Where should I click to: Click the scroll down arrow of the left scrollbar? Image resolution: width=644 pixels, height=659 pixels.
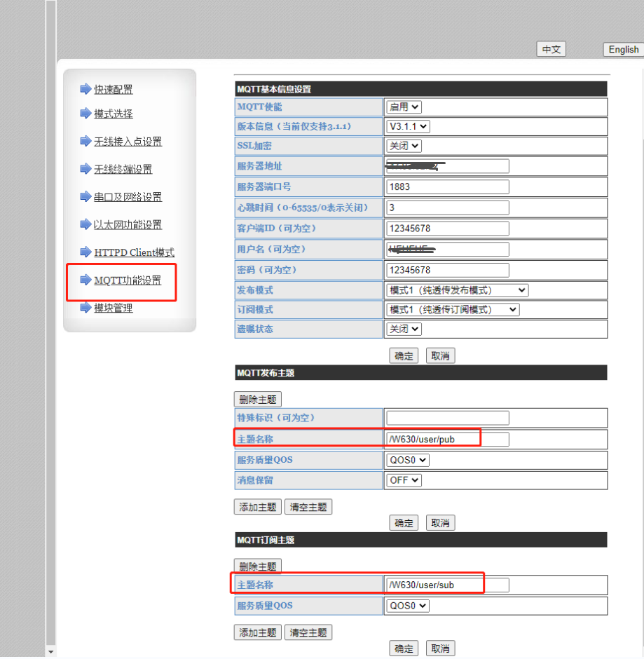50,652
